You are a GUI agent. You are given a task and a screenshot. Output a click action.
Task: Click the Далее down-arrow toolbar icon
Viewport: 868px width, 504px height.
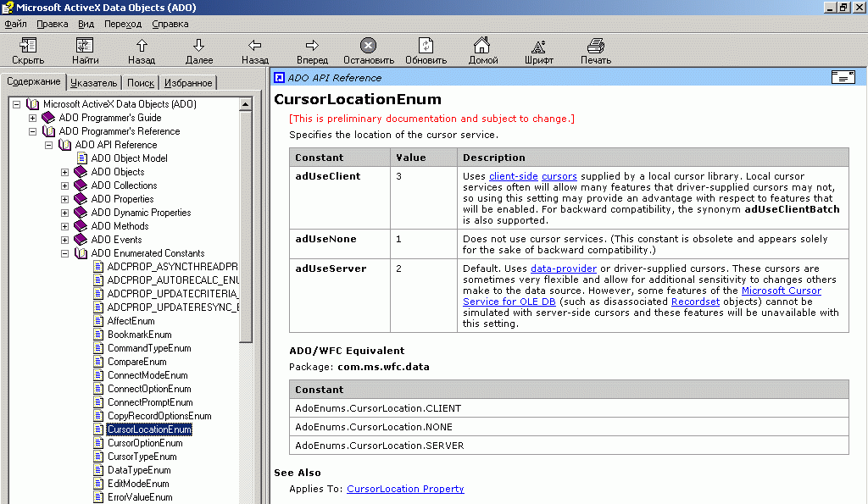pos(198,46)
